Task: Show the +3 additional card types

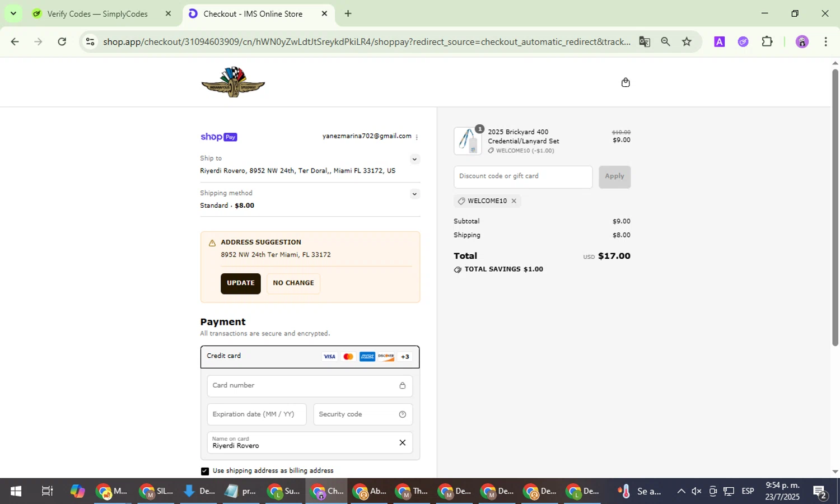Action: click(405, 357)
